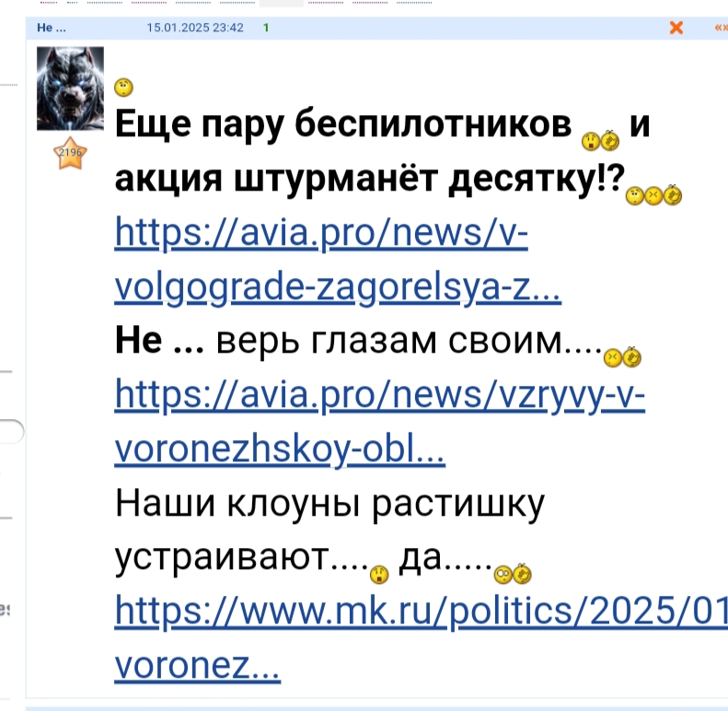
Task: Click the laughing emoji before the bold "и"
Action: (x=610, y=141)
